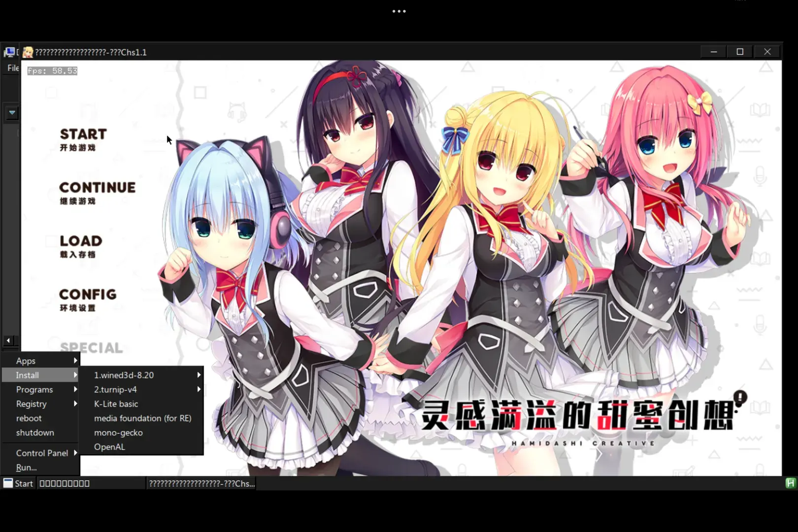Viewport: 798px width, 532px height.
Task: Minimize the game window
Action: click(x=714, y=52)
